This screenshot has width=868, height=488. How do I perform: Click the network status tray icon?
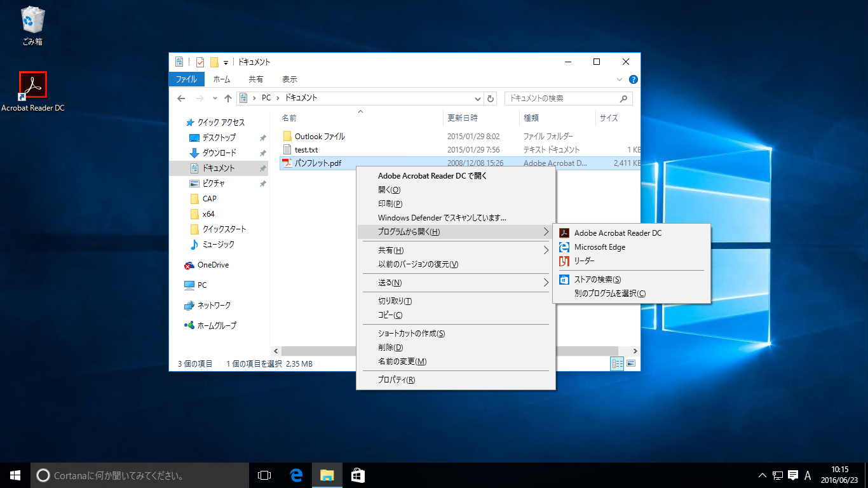click(778, 475)
